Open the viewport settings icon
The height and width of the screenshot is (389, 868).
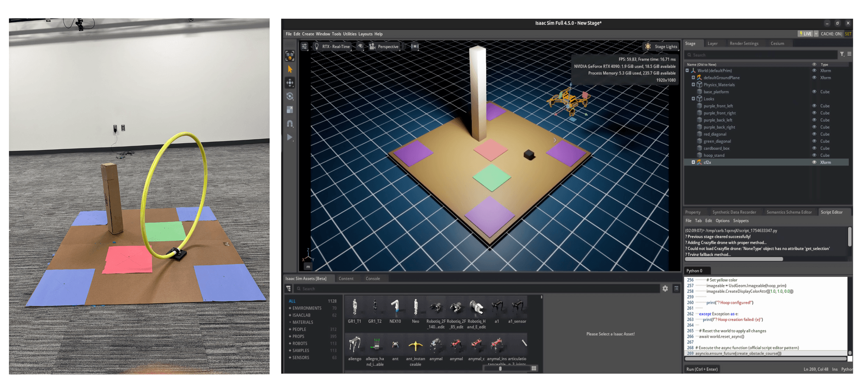pyautogui.click(x=304, y=47)
